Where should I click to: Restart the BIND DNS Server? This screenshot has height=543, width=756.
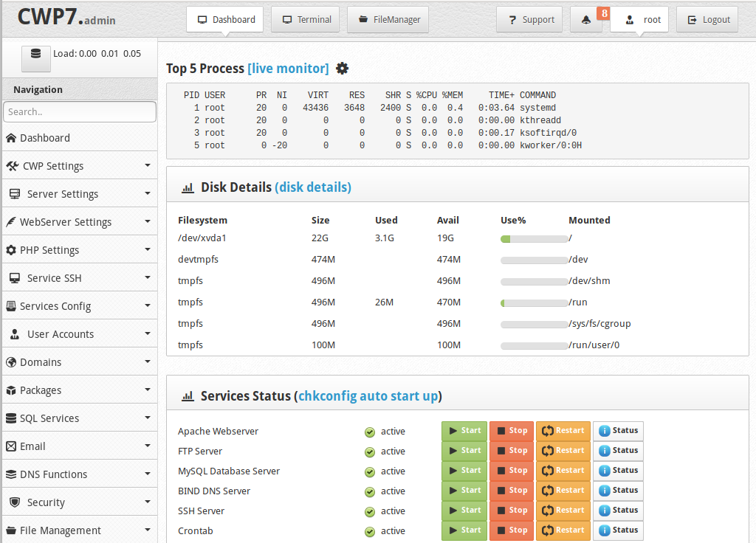pos(563,490)
